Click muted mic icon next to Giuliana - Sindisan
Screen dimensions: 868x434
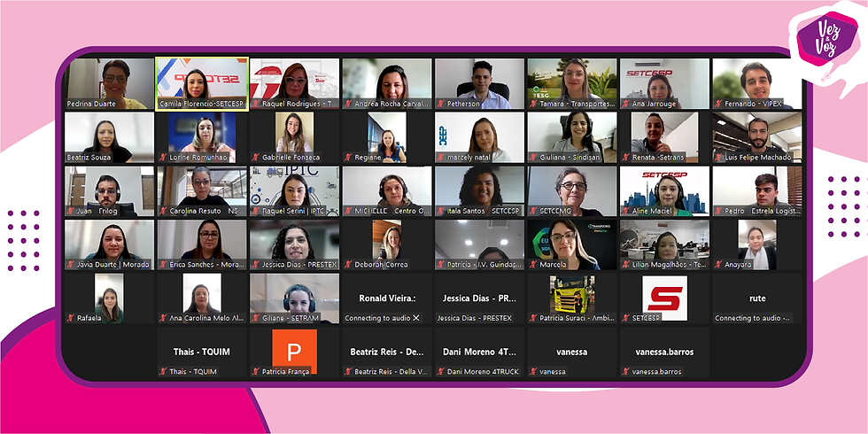[533, 158]
